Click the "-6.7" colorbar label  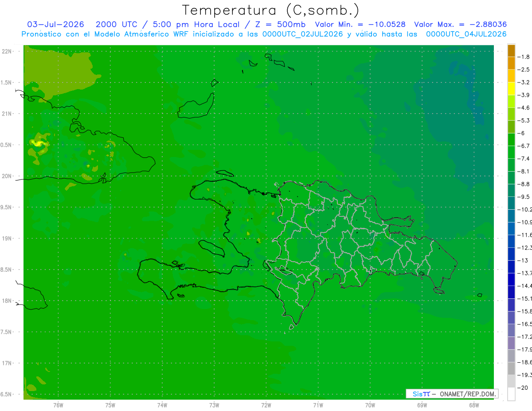524,146
